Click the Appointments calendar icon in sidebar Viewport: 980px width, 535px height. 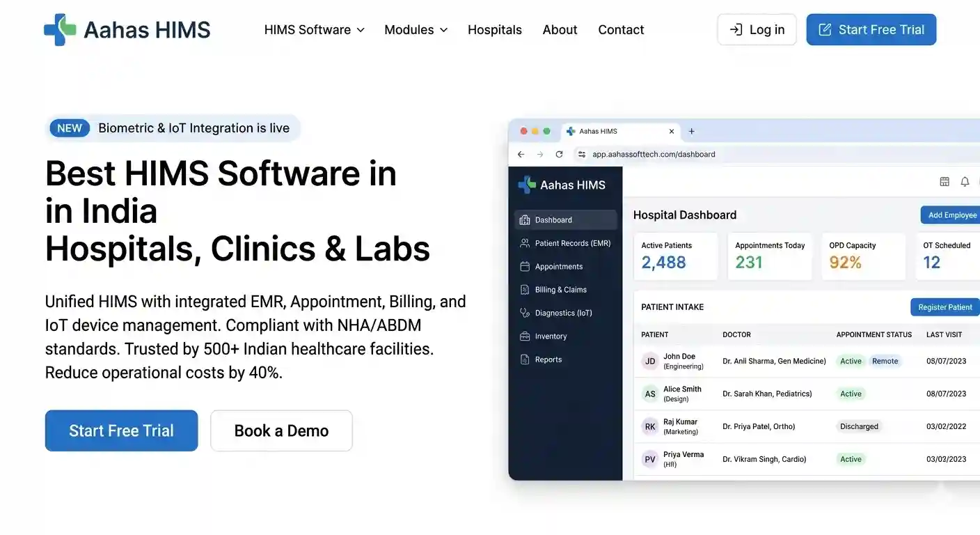(525, 267)
